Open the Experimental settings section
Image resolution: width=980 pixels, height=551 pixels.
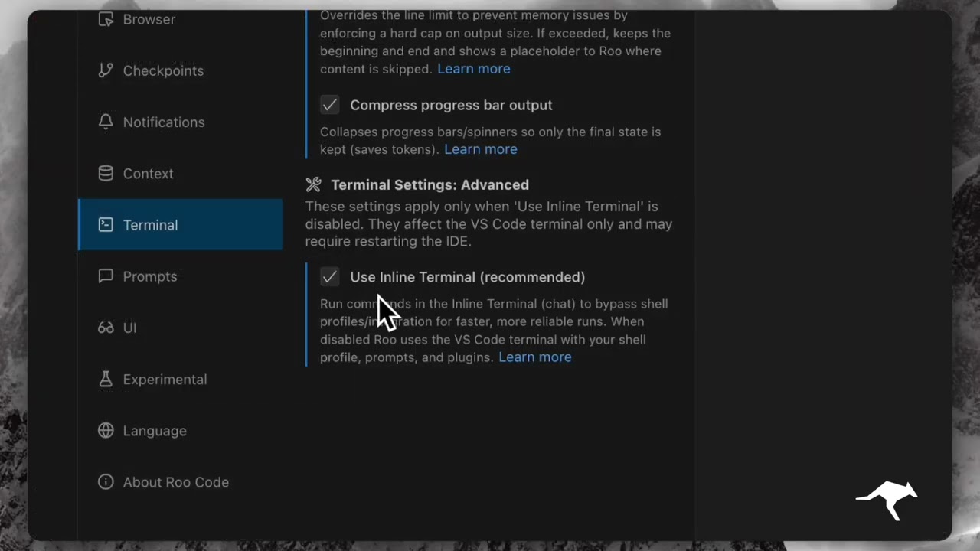coord(180,379)
